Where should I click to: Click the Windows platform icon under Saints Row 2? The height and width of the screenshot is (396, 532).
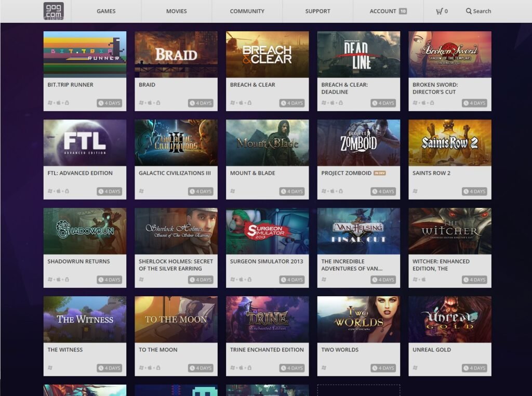point(415,191)
